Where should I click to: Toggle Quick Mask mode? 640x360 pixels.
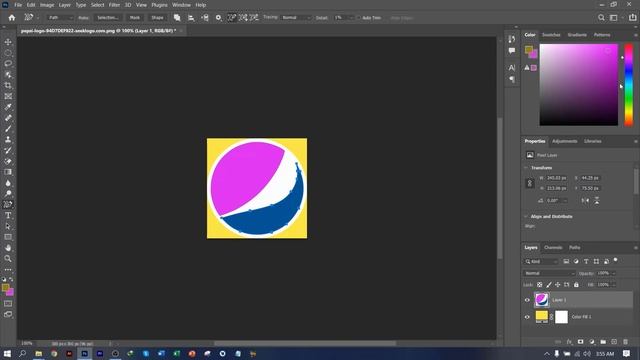click(8, 304)
